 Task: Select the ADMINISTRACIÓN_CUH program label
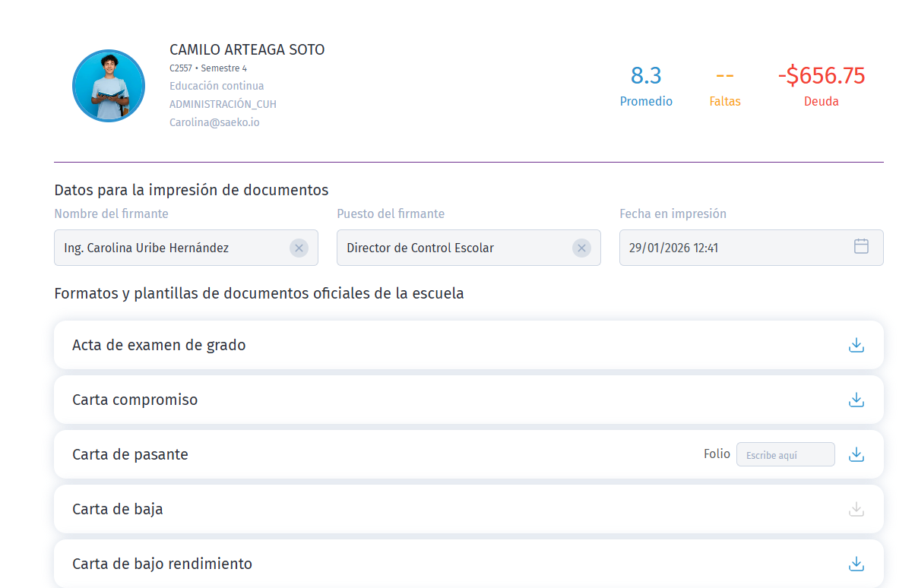click(223, 103)
